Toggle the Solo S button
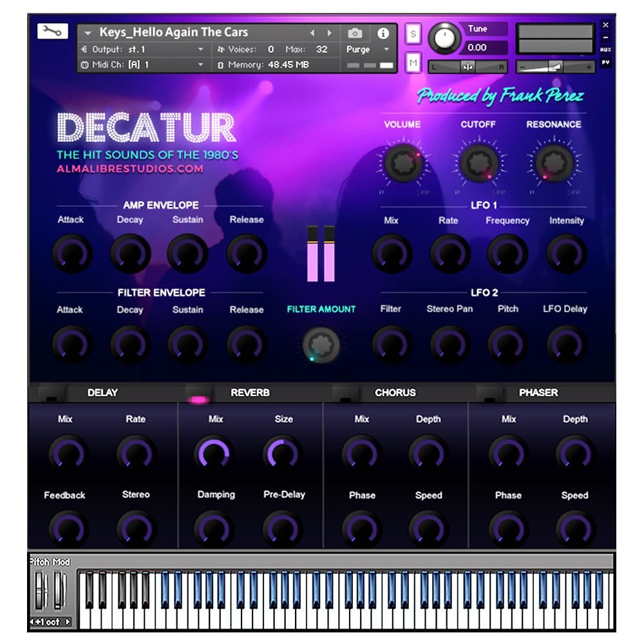 (413, 34)
